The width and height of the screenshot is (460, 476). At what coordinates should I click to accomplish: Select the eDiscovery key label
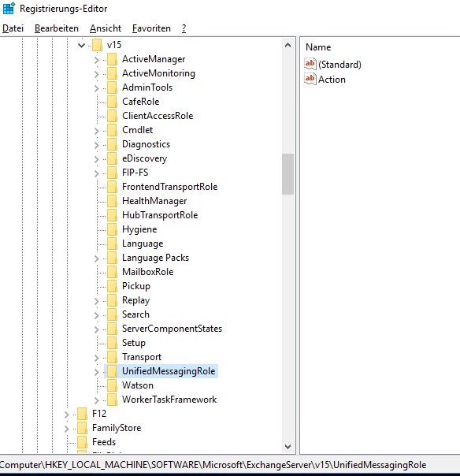point(144,158)
